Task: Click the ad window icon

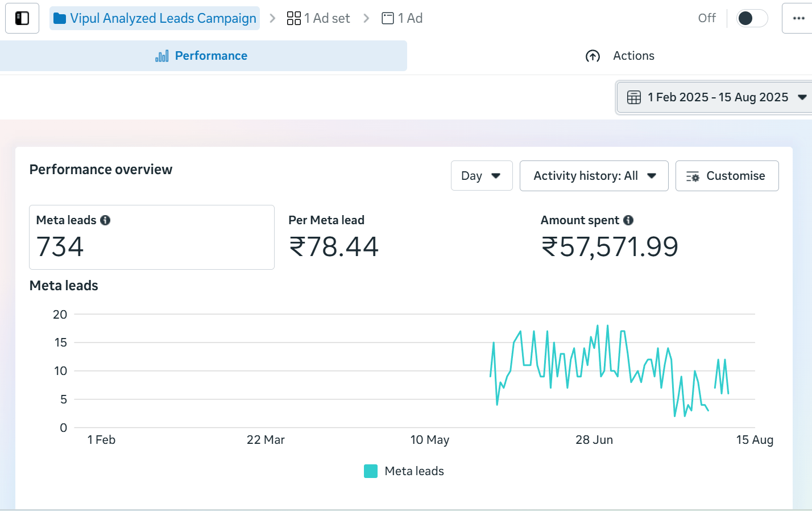Action: pyautogui.click(x=388, y=18)
